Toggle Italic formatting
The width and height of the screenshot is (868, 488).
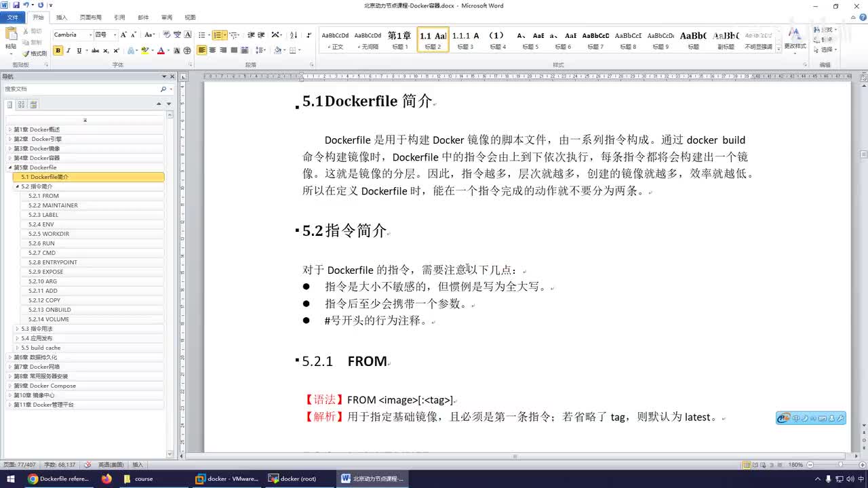[x=68, y=50]
